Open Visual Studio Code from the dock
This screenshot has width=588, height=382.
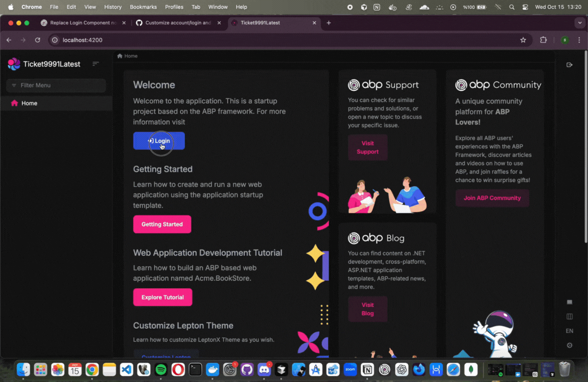(x=126, y=369)
